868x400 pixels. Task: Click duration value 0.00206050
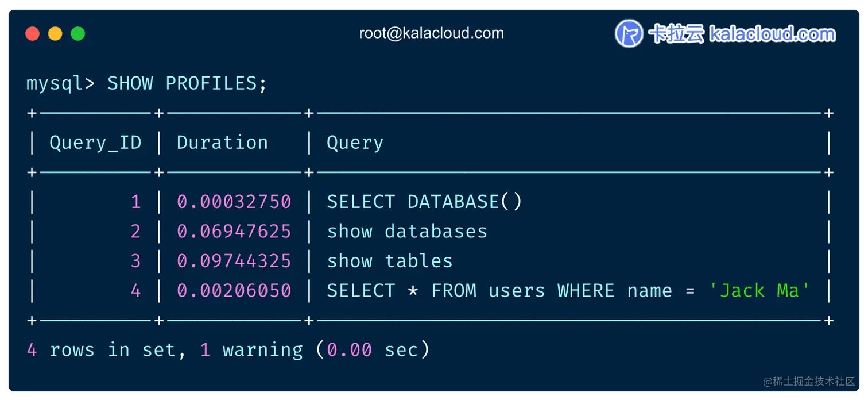coord(234,290)
